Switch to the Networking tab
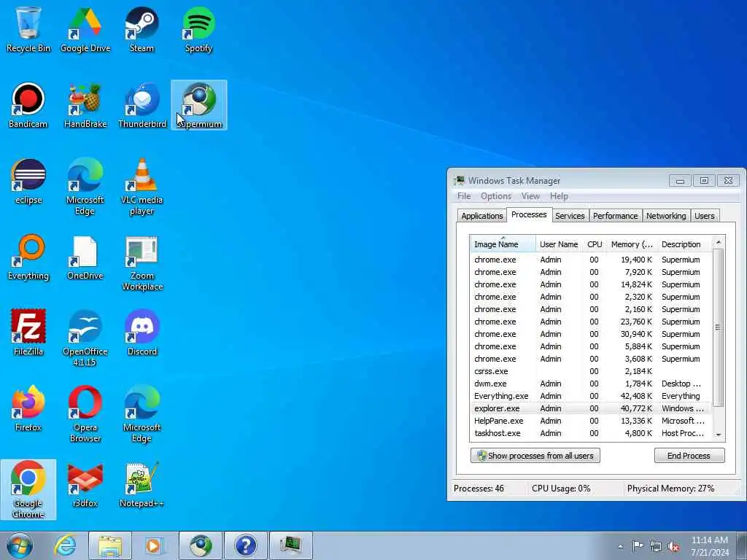 pos(666,216)
